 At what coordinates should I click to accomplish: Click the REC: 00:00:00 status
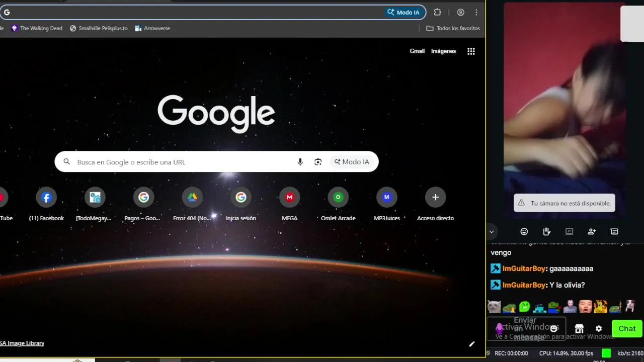pyautogui.click(x=511, y=353)
